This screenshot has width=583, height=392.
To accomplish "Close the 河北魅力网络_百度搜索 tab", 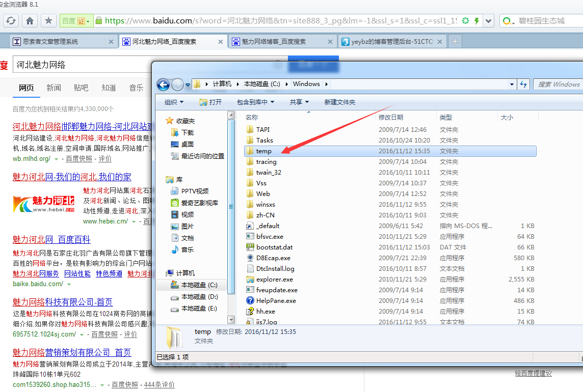I will 221,42.
